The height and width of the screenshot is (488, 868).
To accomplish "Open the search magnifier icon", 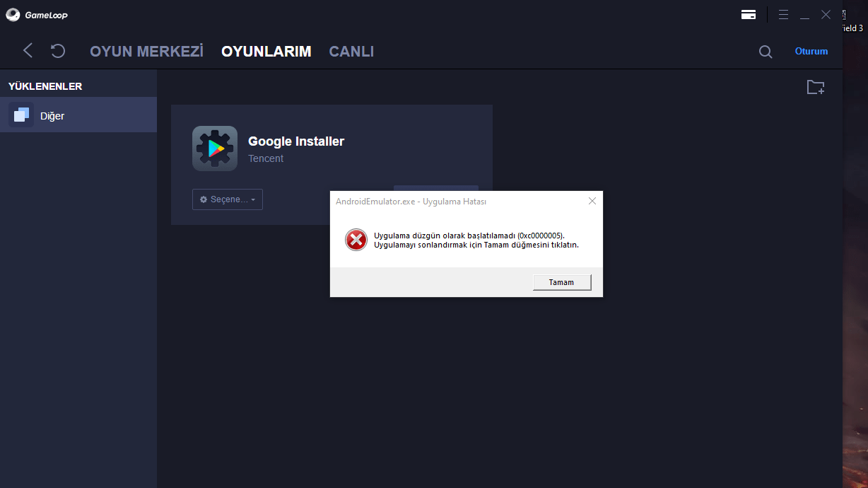I will tap(766, 52).
